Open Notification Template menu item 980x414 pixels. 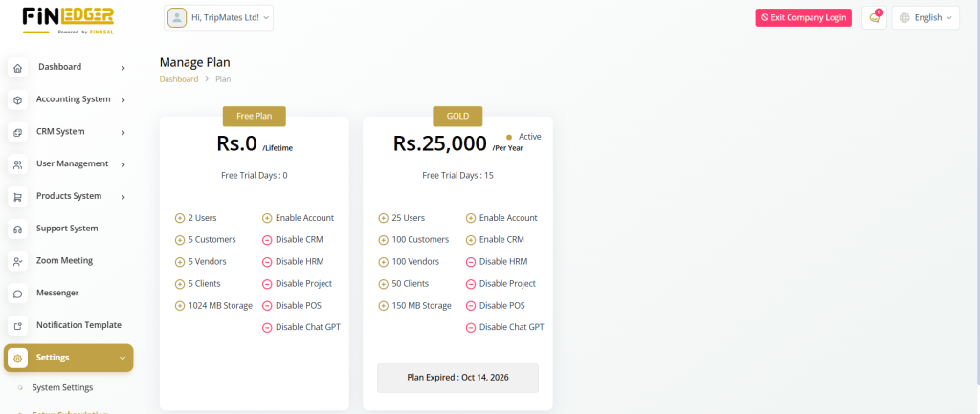(x=78, y=325)
